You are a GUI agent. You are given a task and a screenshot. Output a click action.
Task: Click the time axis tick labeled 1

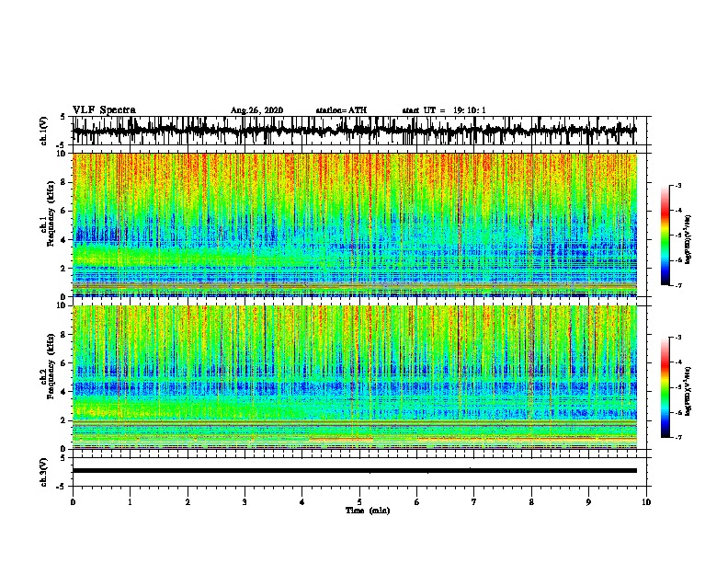[x=130, y=502]
